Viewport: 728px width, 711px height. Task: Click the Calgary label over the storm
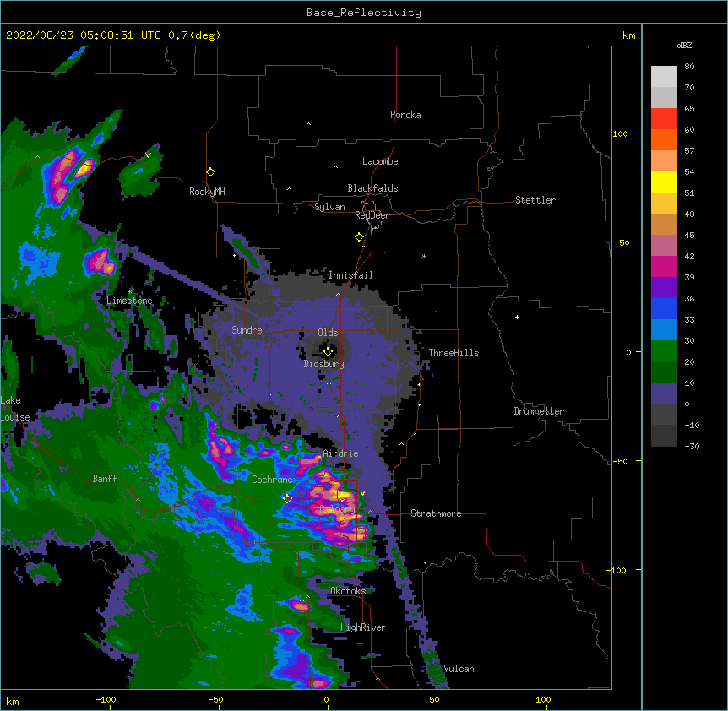click(x=337, y=509)
